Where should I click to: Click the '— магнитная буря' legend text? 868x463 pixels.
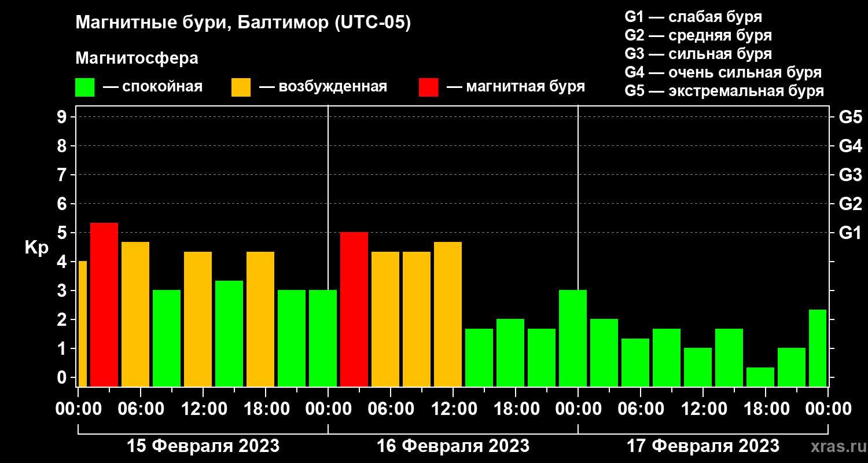[516, 87]
